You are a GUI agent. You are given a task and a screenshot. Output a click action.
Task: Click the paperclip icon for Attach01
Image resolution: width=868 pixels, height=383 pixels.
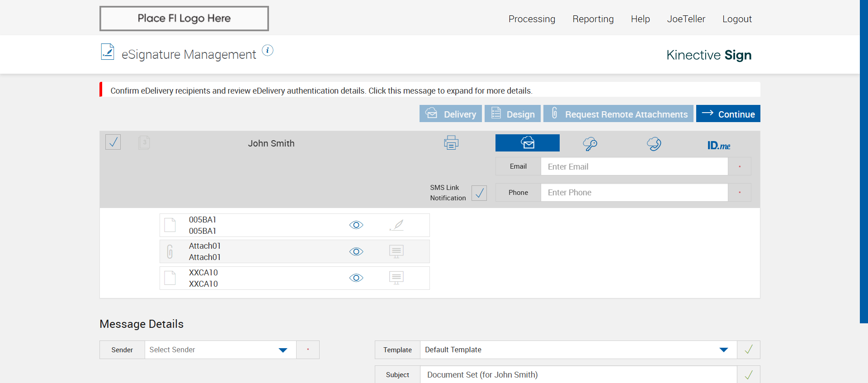click(x=170, y=251)
